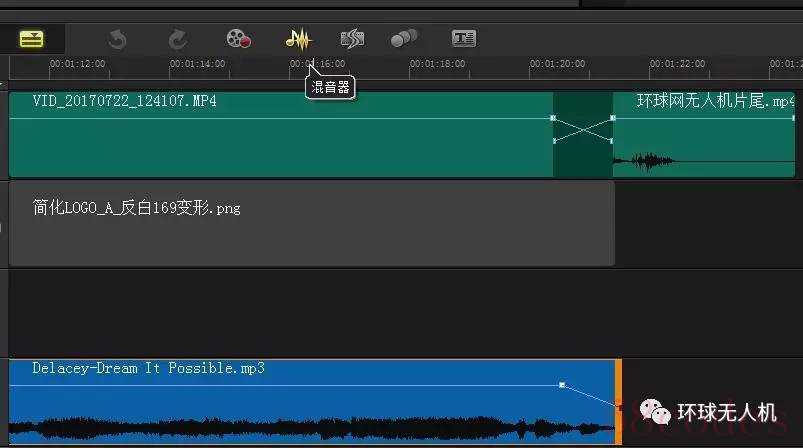The width and height of the screenshot is (803, 448).
Task: Open the Subtitle Editor icon
Action: (464, 38)
